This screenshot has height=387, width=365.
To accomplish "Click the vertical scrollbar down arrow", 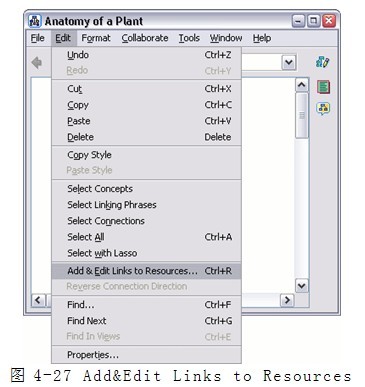I will click(302, 286).
